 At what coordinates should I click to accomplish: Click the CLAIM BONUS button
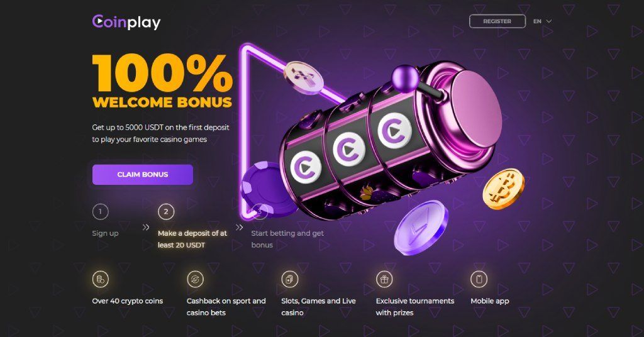coord(143,174)
